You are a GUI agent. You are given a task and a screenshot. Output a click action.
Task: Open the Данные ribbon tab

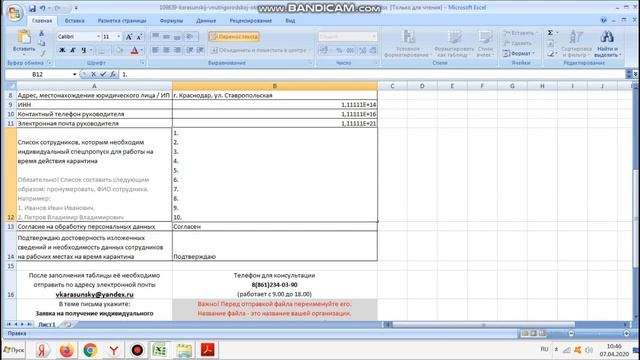click(x=206, y=20)
